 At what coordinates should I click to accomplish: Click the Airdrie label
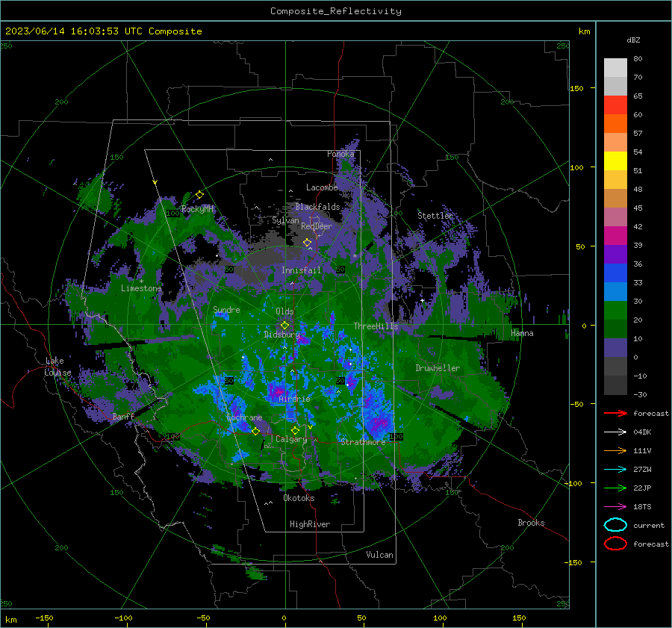point(294,399)
